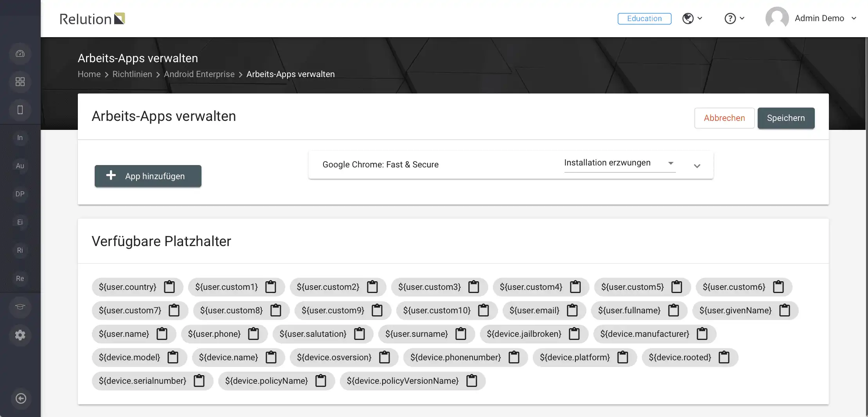Open the Installation erzwungen dropdown
This screenshot has width=868, height=417.
click(620, 163)
